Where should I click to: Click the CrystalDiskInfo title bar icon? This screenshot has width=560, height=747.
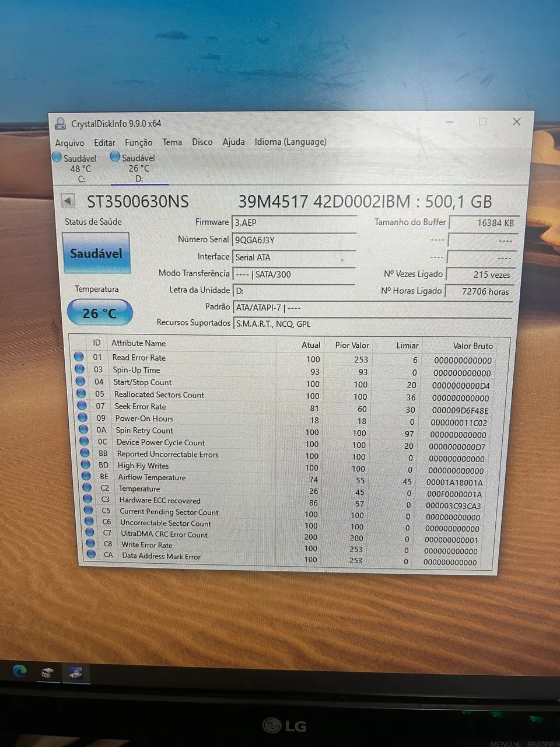(60, 124)
